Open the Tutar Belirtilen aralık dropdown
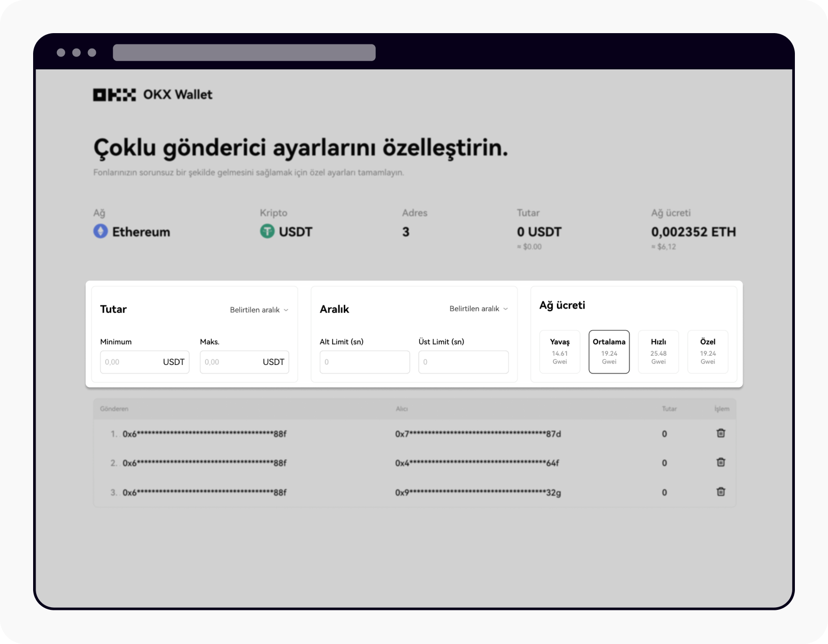 point(259,310)
